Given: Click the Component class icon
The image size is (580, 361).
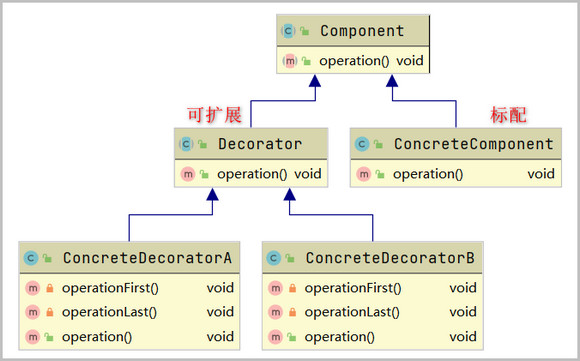Looking at the screenshot, I should pyautogui.click(x=288, y=31).
